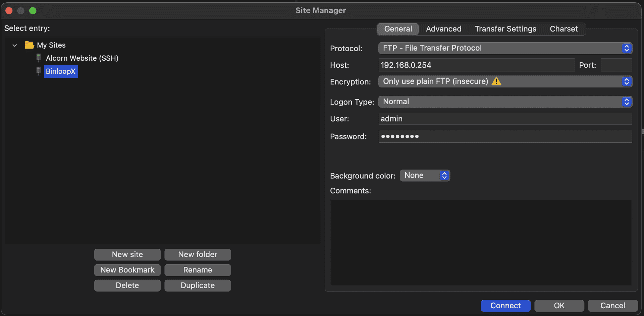Click inside the Comments text area
Viewport: 644px width, 316px height.
click(x=481, y=243)
